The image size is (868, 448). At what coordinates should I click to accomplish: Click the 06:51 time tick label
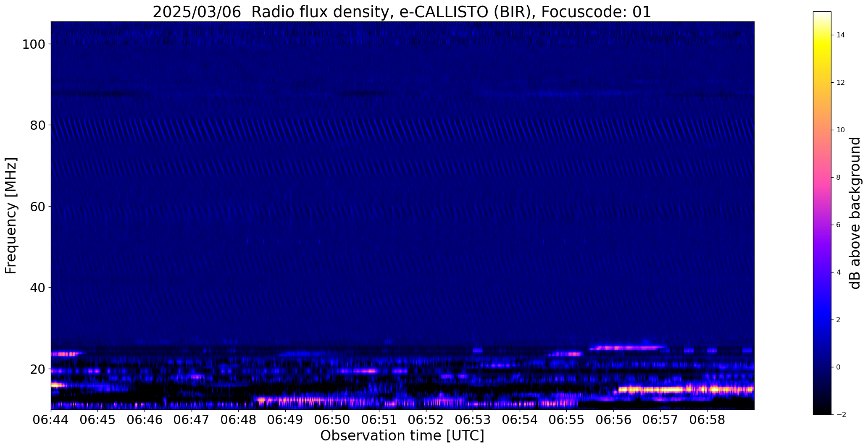[x=379, y=420]
